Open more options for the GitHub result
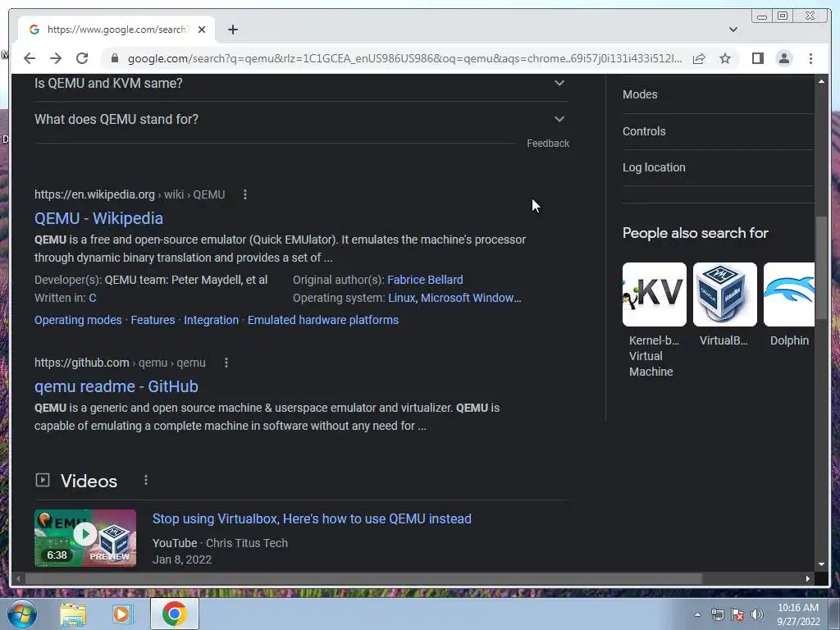 [x=226, y=363]
